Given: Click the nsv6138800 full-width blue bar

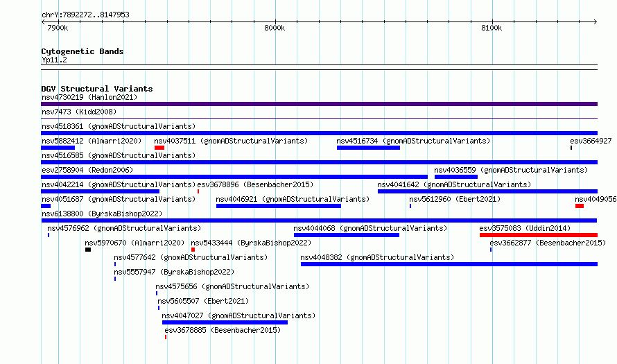Looking at the screenshot, I should point(319,220).
